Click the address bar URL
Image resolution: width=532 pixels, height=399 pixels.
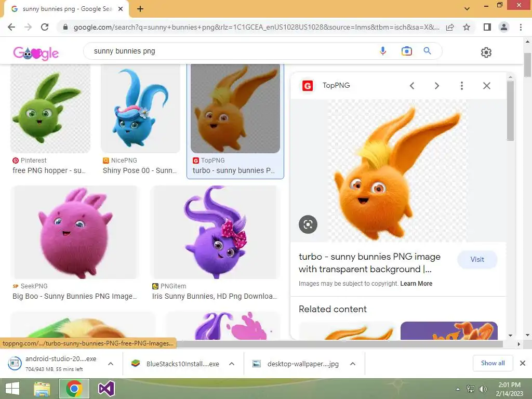point(256,27)
